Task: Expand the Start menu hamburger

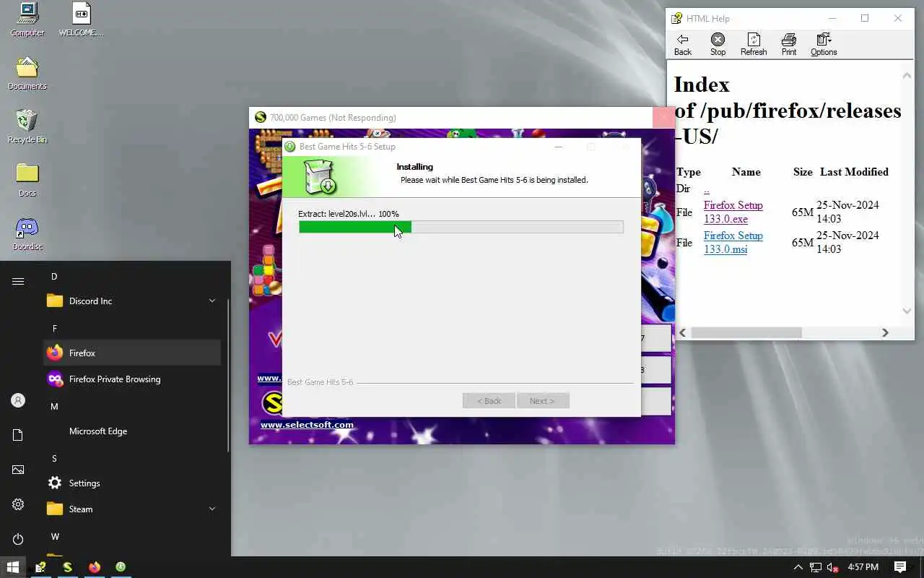Action: [18, 282]
